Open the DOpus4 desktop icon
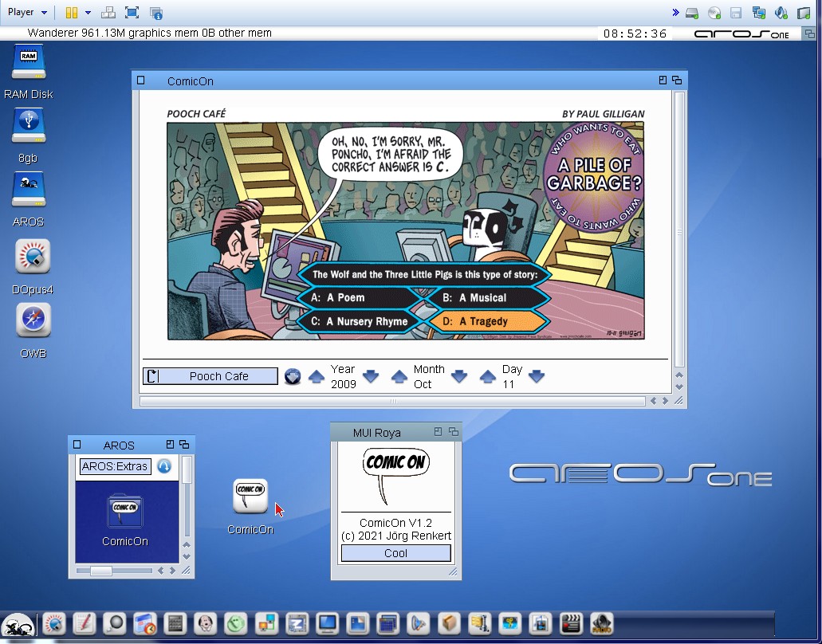The image size is (822, 644). 33,257
